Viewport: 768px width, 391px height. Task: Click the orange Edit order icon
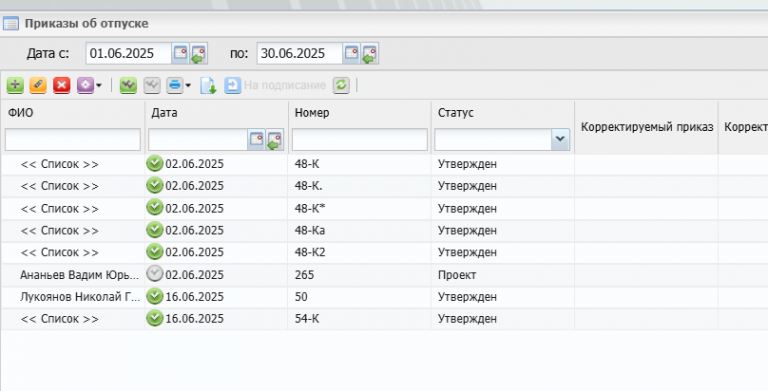[38, 85]
